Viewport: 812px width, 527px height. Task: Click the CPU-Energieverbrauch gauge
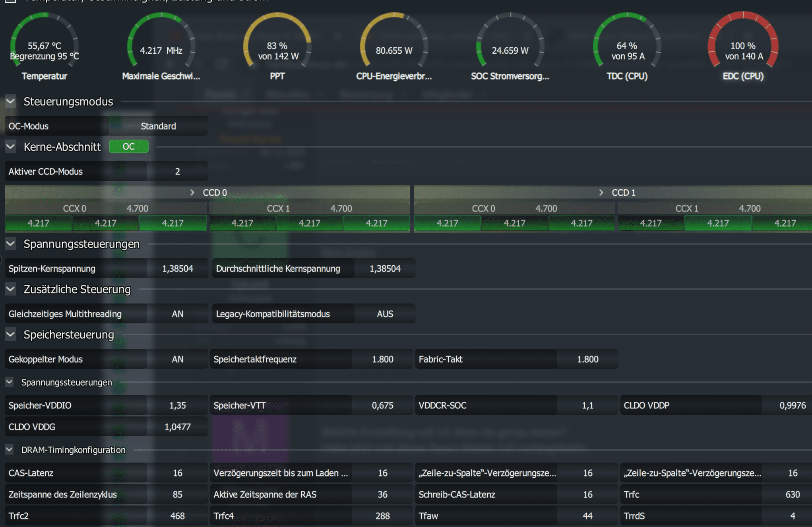(x=394, y=46)
